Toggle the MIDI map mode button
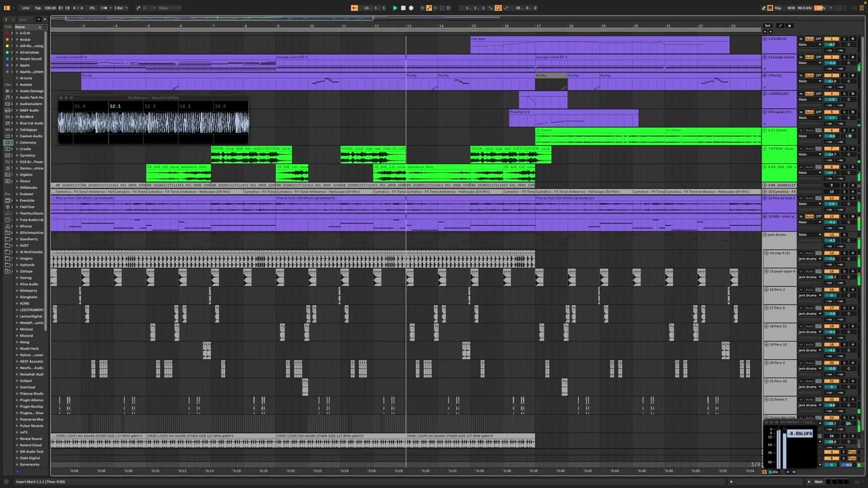Image resolution: width=868 pixels, height=488 pixels. [x=791, y=8]
